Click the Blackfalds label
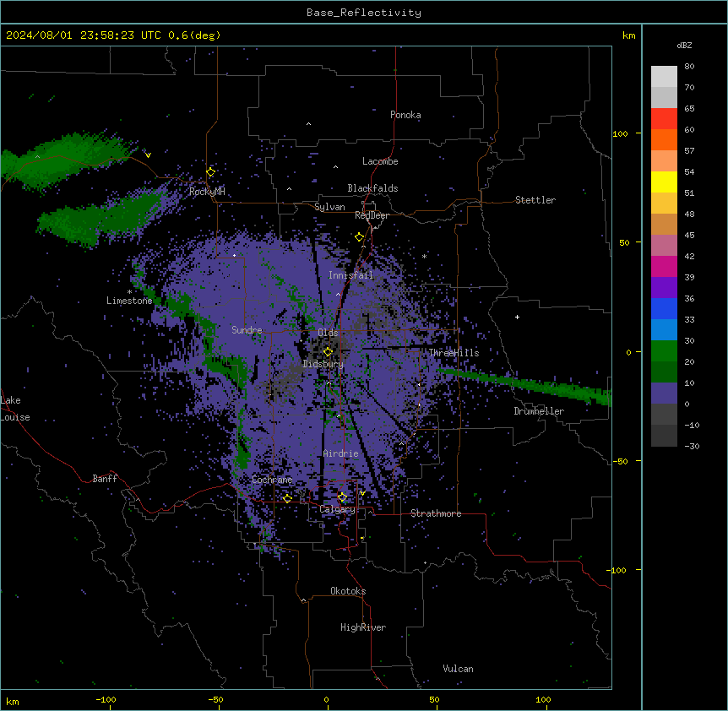 point(372,188)
